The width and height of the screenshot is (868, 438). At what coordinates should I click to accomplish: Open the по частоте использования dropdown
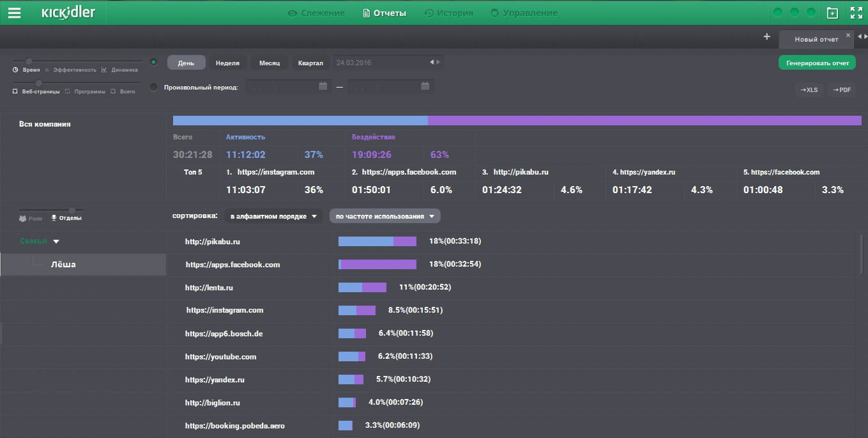coord(385,216)
